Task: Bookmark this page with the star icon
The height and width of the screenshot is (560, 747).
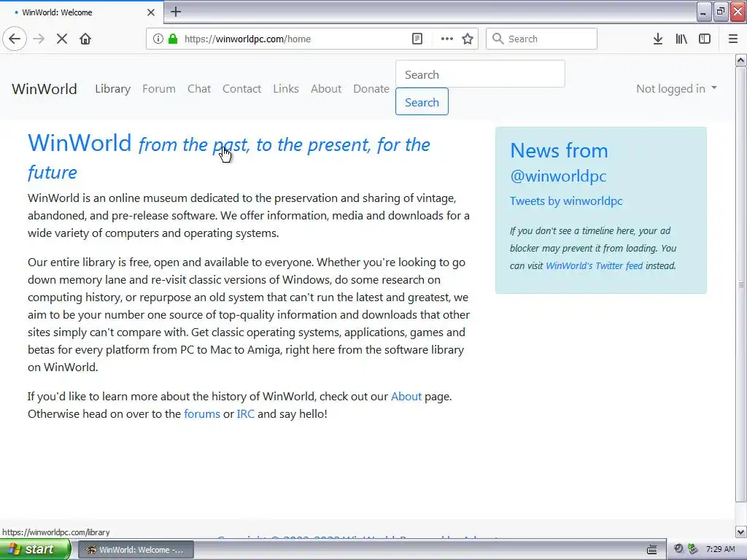Action: coord(468,39)
